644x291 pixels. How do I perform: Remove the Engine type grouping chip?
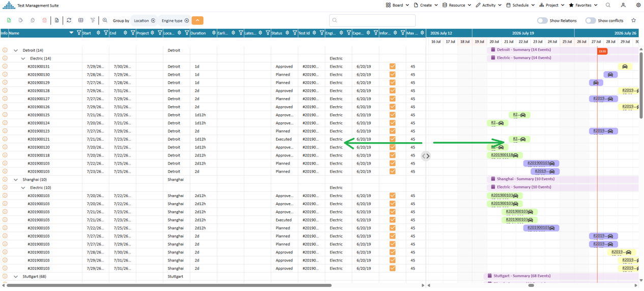point(187,21)
